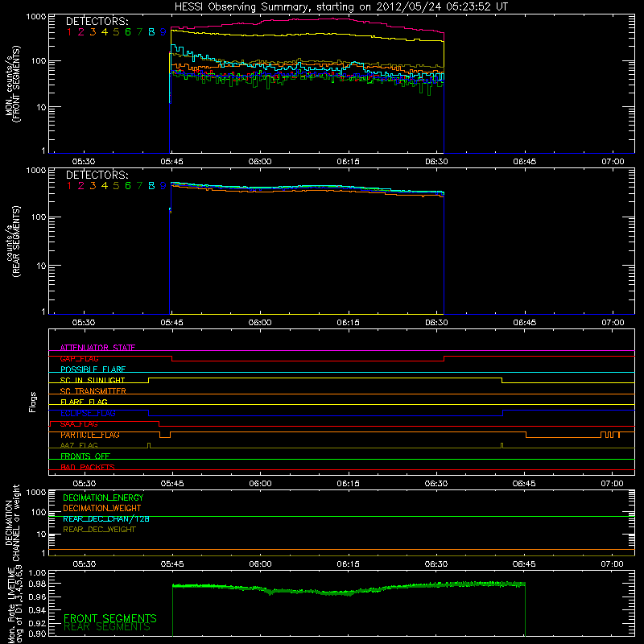The height and width of the screenshot is (644, 644).
Task: Click detector 5 legend number in rear segments panel
Action: pyautogui.click(x=116, y=186)
